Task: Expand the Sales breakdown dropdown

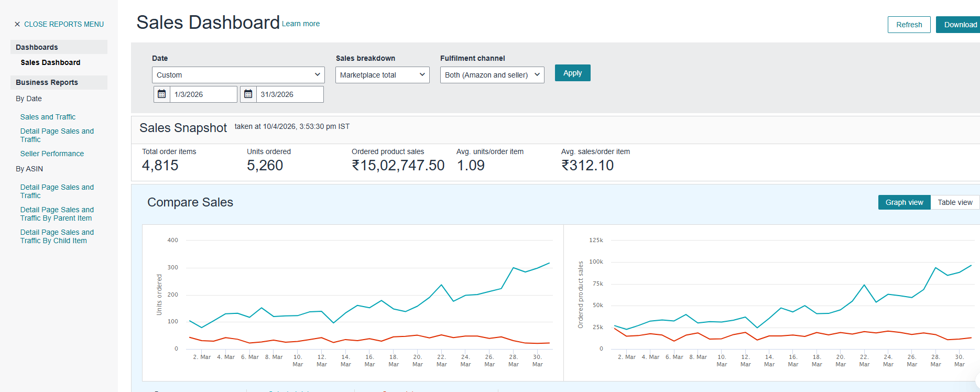Action: point(382,75)
